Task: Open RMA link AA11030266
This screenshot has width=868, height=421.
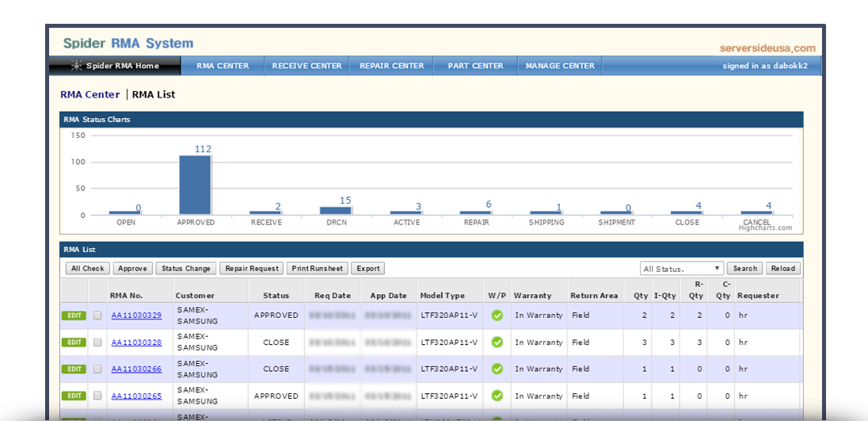Action: (136, 369)
